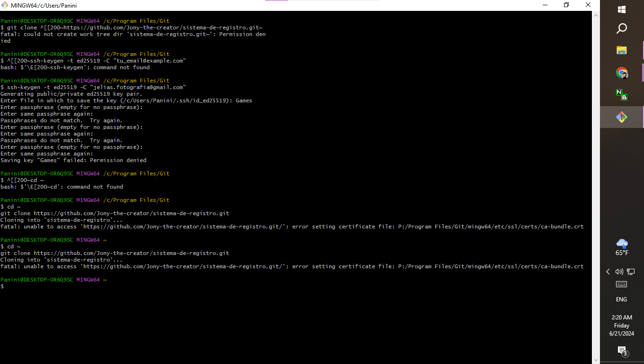Image resolution: width=644 pixels, height=364 pixels.
Task: Open the green NB app on the taskbar
Action: 622,94
